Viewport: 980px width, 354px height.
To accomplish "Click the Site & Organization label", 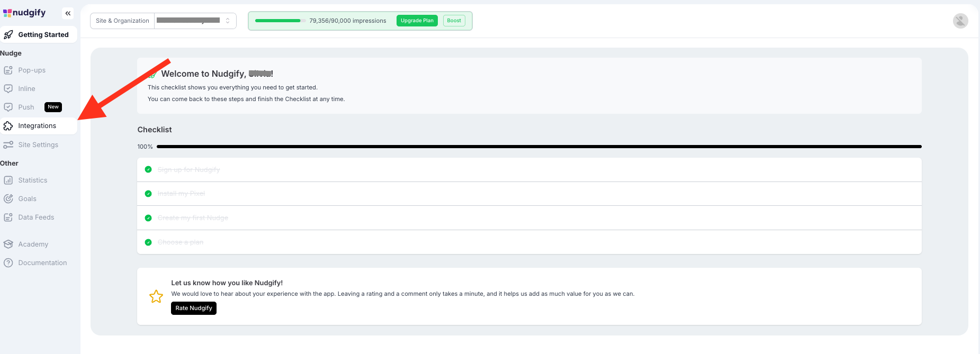I will point(122,21).
